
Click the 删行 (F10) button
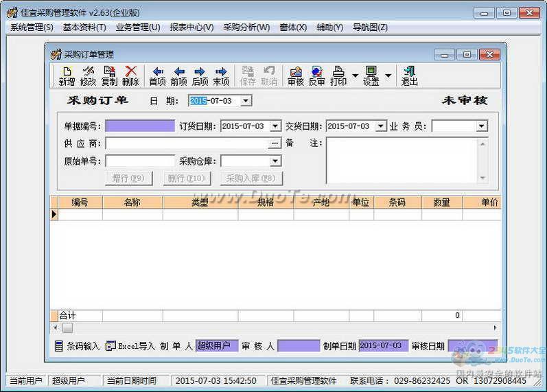(187, 178)
